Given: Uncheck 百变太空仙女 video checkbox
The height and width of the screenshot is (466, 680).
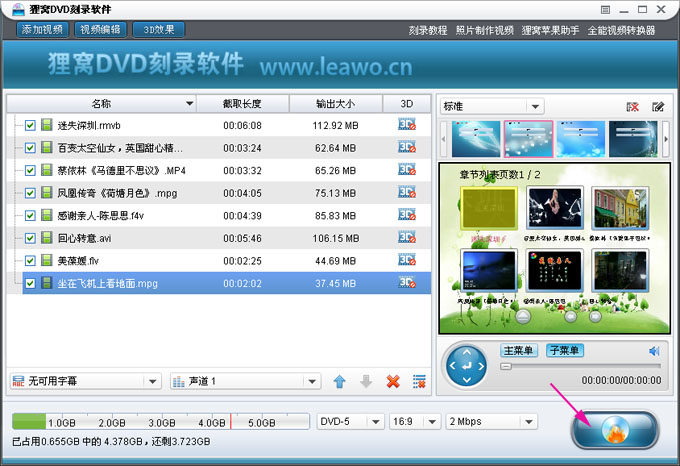Looking at the screenshot, I should pyautogui.click(x=30, y=148).
